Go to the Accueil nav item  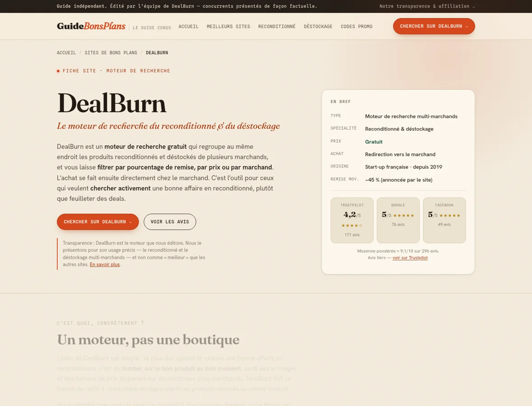(189, 27)
